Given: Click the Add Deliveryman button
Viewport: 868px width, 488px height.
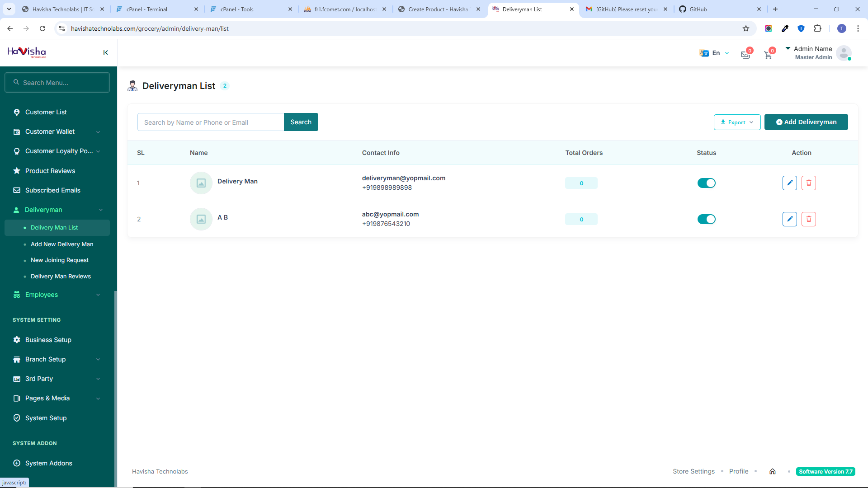Looking at the screenshot, I should pyautogui.click(x=806, y=122).
